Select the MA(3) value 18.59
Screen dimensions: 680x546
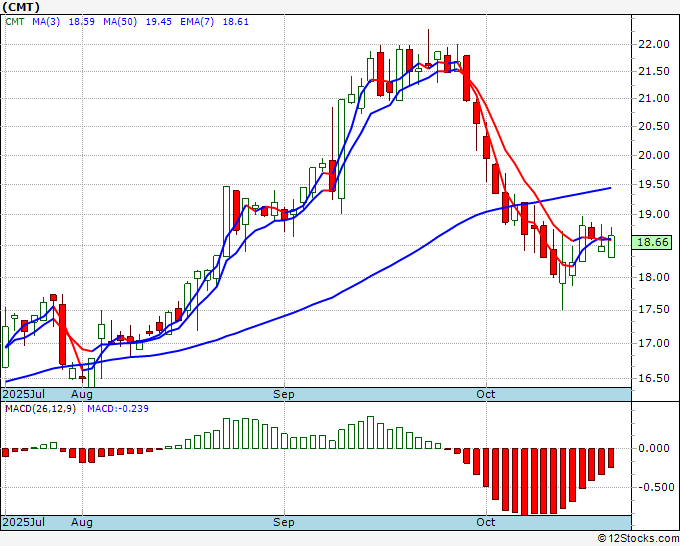(x=82, y=22)
